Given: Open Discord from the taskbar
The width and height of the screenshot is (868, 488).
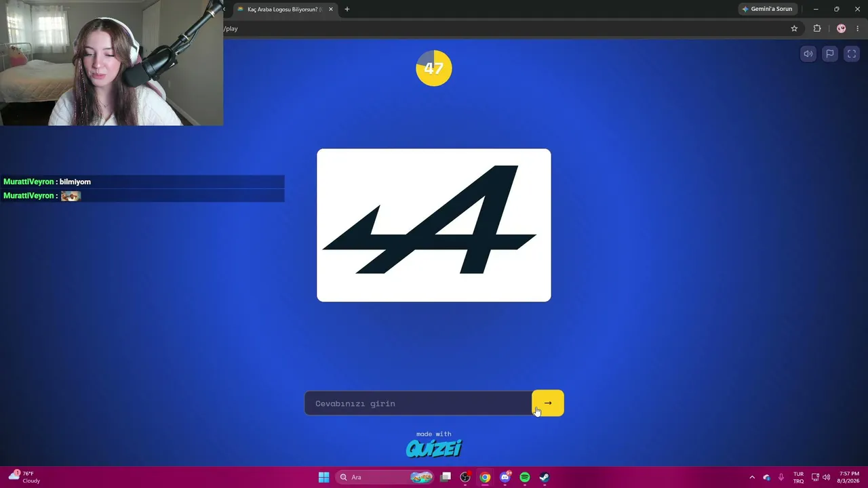Looking at the screenshot, I should 505,477.
